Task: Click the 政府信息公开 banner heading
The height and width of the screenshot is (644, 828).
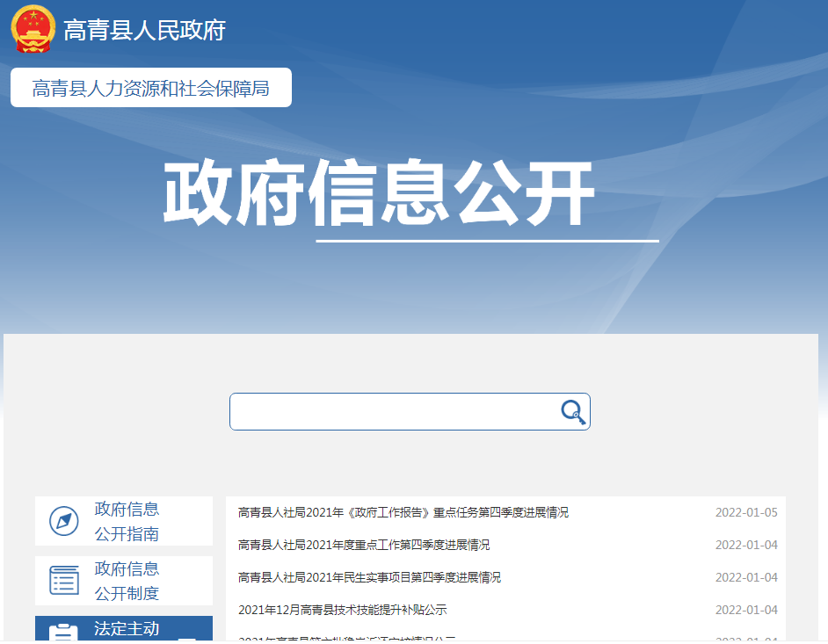Action: 378,194
